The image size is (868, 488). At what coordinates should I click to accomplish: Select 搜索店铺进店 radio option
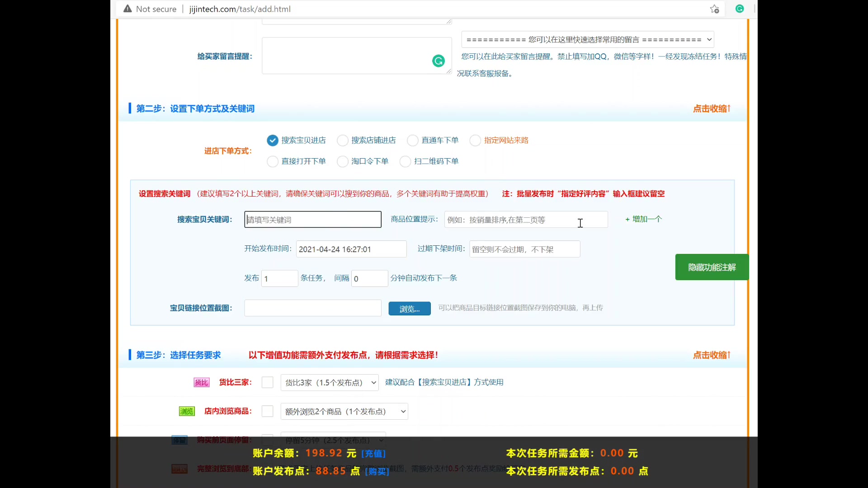click(343, 141)
